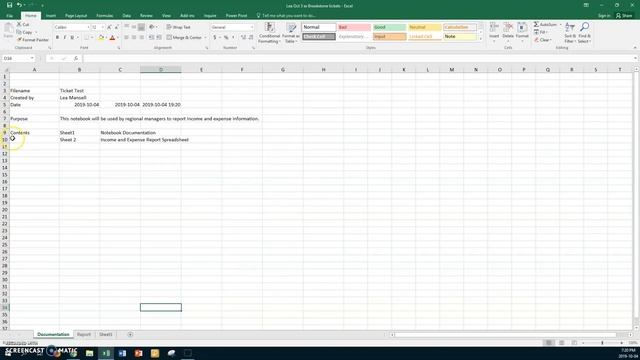Click the zoom slider in status bar
The image size is (640, 360).
click(x=602, y=343)
